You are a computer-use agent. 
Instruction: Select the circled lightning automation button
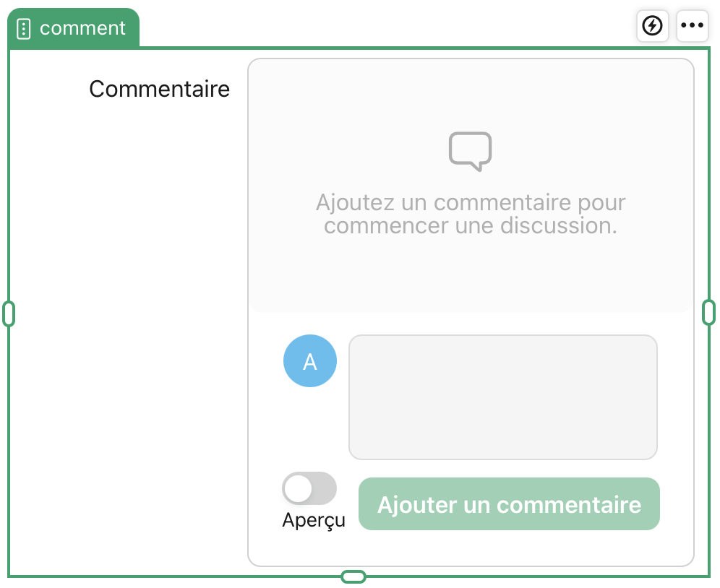652,25
